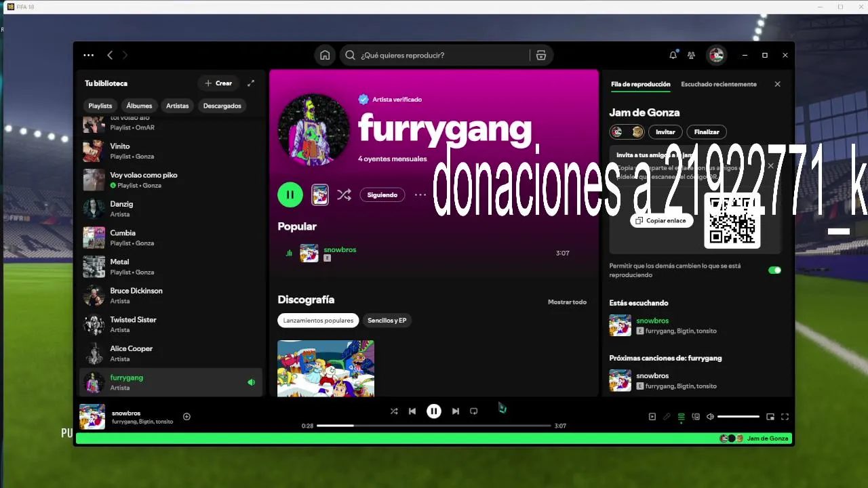Image resolution: width=868 pixels, height=488 pixels.
Task: Click Mostrar todo in Discografía
Action: (567, 302)
